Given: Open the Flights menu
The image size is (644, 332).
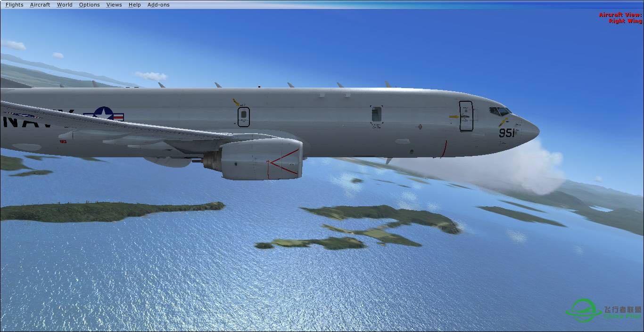Looking at the screenshot, I should (14, 5).
